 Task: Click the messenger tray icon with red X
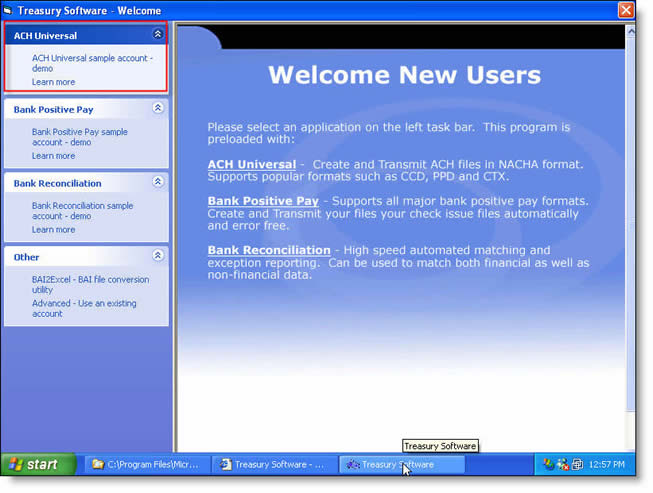coord(563,464)
